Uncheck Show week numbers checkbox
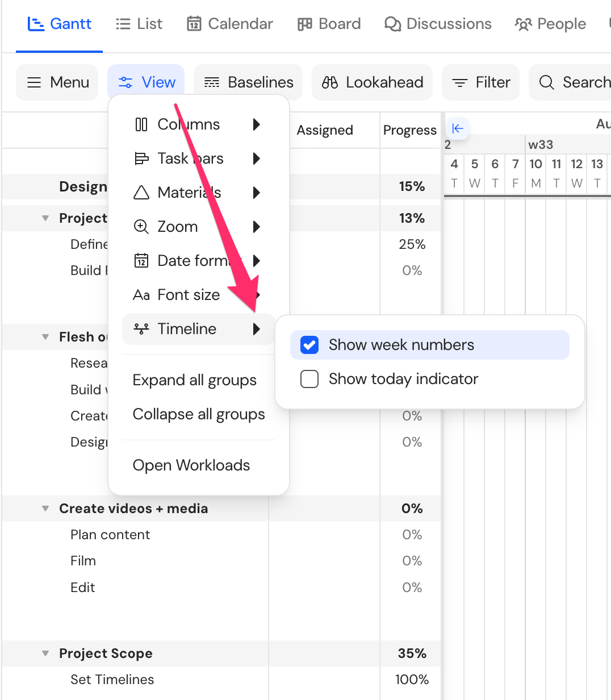Screen dimensions: 611x700 click(x=309, y=345)
